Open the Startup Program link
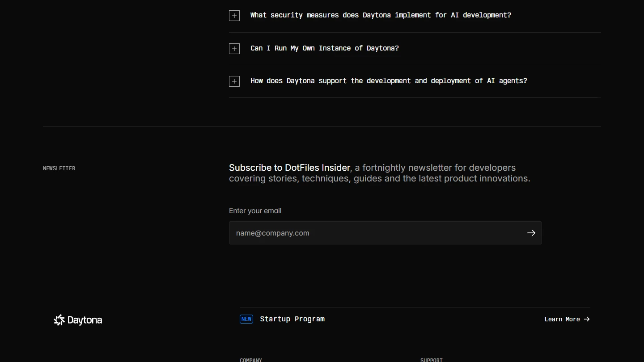 [x=292, y=319]
